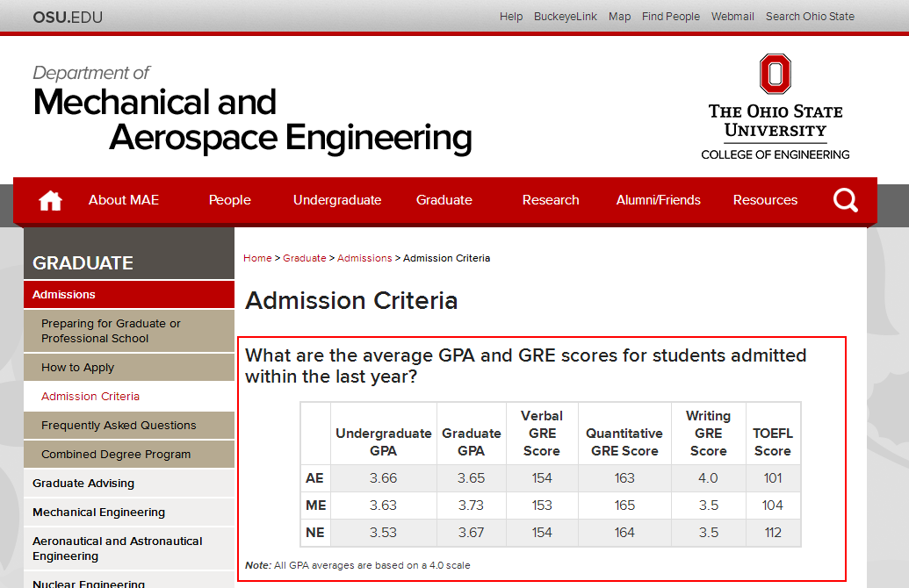
Task: Click the Map link
Action: pyautogui.click(x=619, y=17)
